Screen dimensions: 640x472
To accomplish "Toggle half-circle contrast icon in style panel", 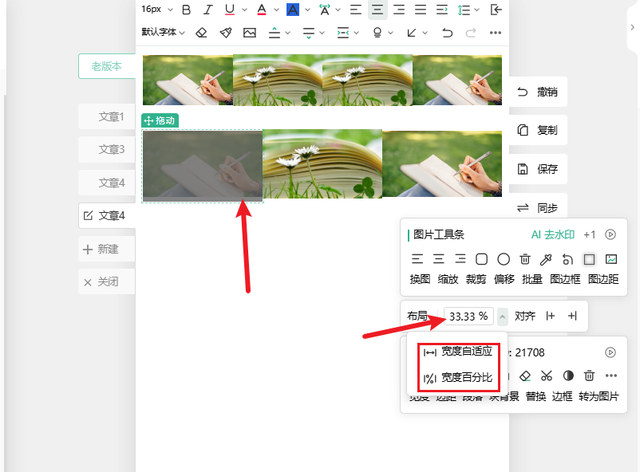I will pyautogui.click(x=568, y=376).
